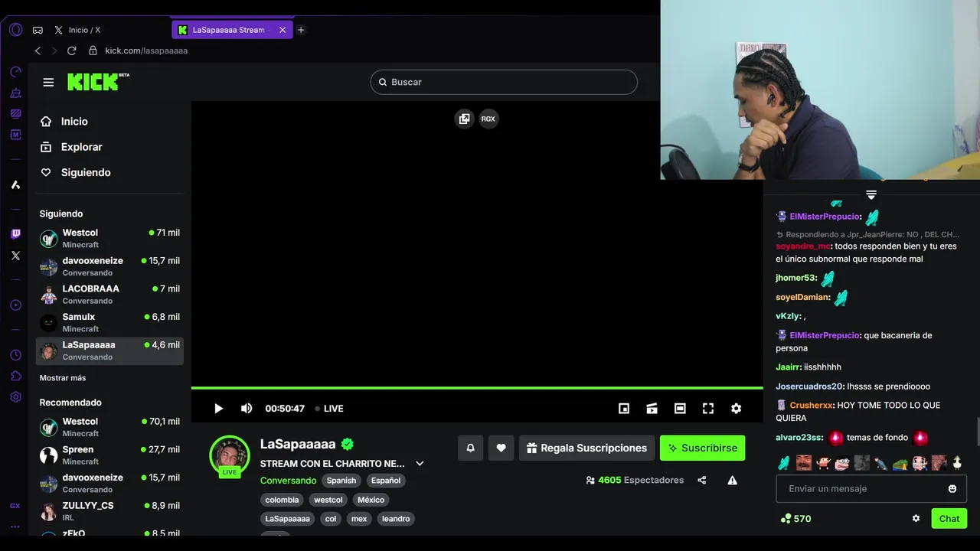Screen dimensions: 980x551
Task: Expand the stream title chevron
Action: tap(420, 464)
